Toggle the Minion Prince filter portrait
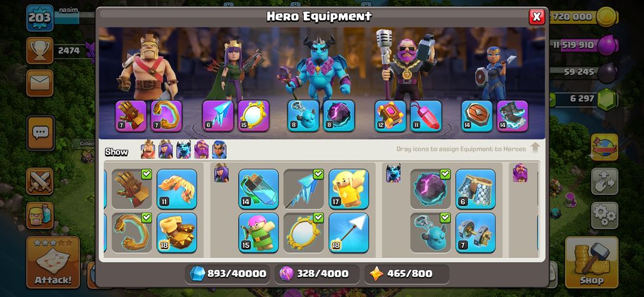This screenshot has width=644, height=297. pyautogui.click(x=184, y=150)
